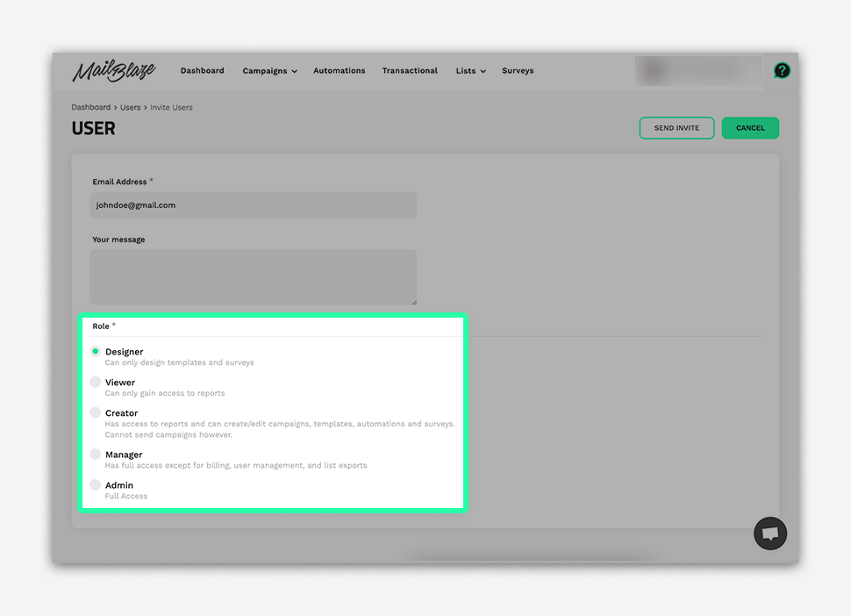The height and width of the screenshot is (616, 851).
Task: Choose the Creator role radio button
Action: [x=96, y=412]
